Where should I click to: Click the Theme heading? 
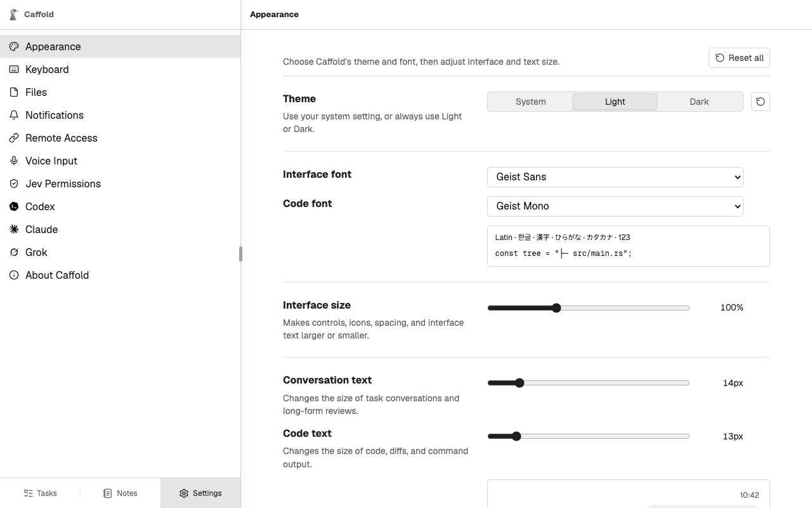click(x=299, y=98)
